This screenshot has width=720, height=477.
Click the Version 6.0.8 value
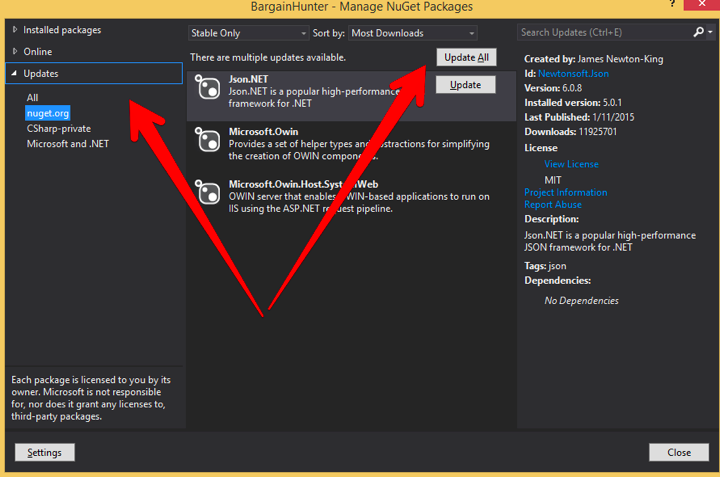click(x=572, y=88)
